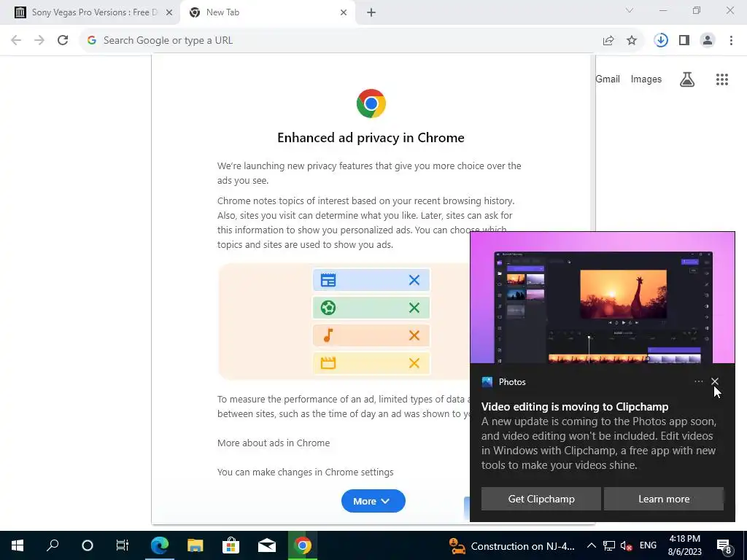
Task: Click the muted volume tray icon
Action: tap(627, 545)
